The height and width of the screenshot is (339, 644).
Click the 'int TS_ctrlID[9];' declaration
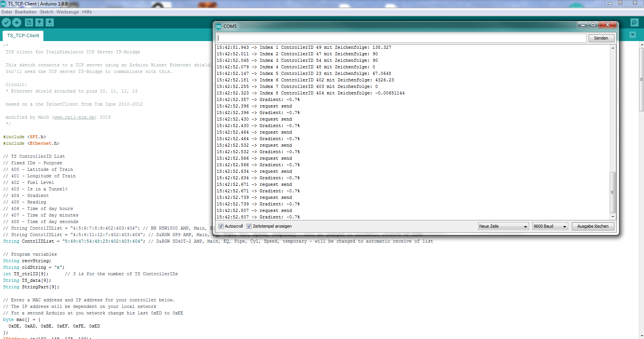26,274
